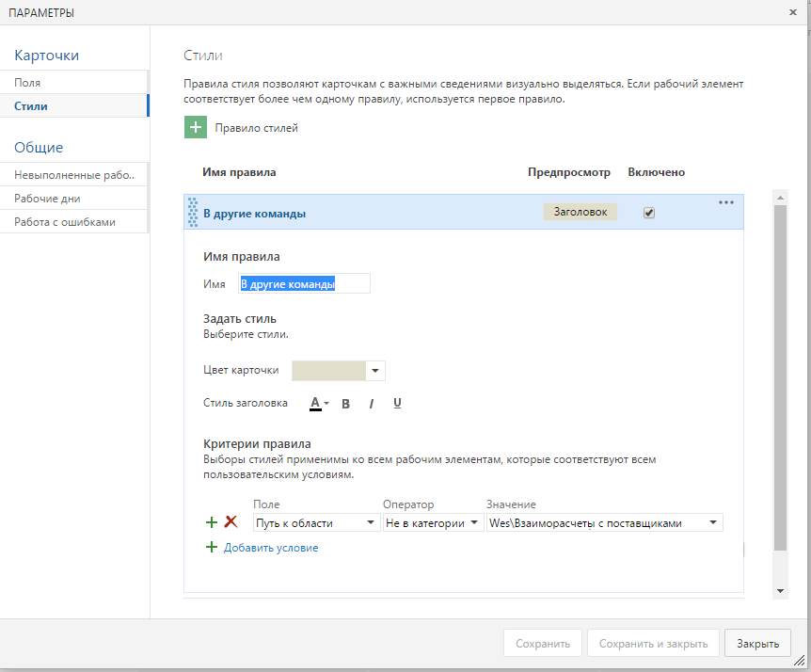This screenshot has width=811, height=672.
Task: Uncheck Включено for the rule В другие команды
Action: click(x=648, y=213)
